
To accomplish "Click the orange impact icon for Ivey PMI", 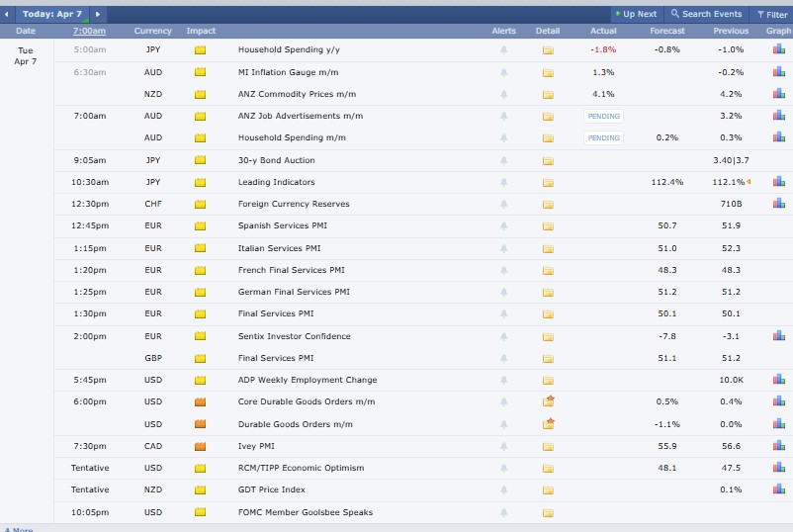I will click(200, 446).
